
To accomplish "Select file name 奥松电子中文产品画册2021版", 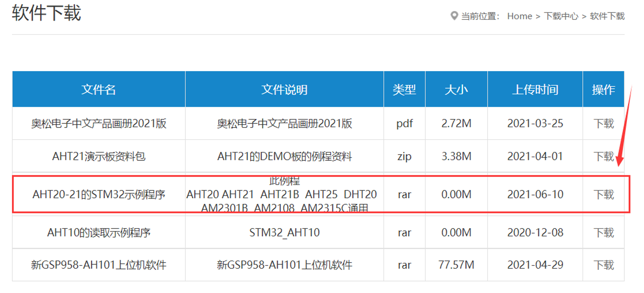I will [99, 123].
